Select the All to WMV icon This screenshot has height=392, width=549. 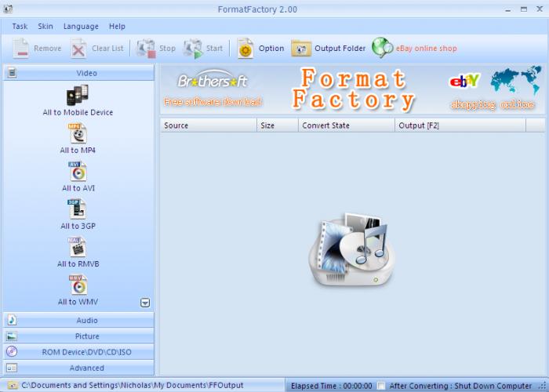(78, 285)
